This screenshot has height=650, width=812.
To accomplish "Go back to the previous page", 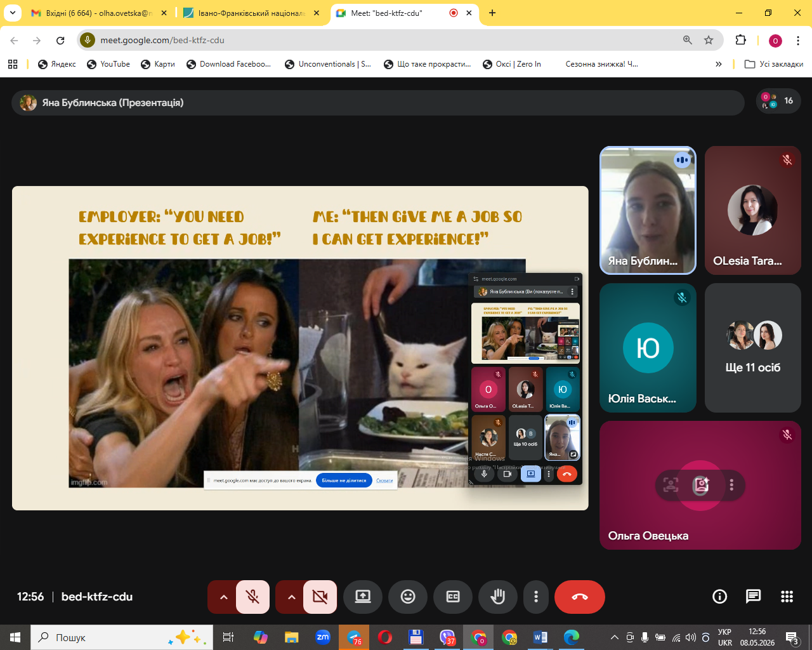I will click(x=14, y=40).
